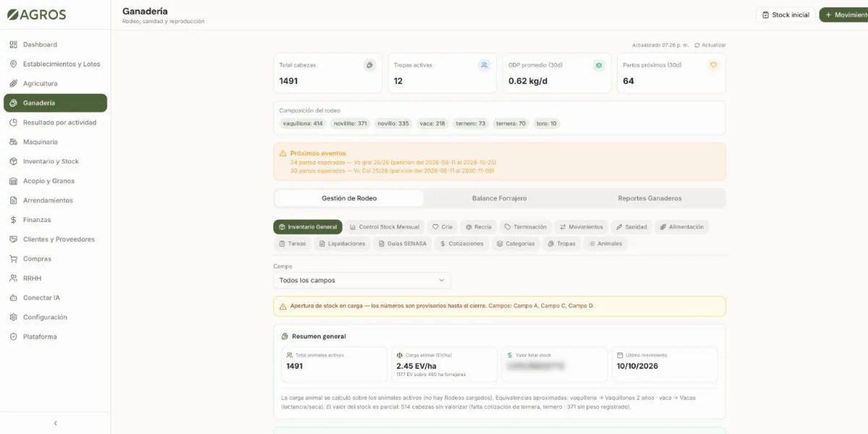Collapse the sidebar with the chevron
Screen dimensions: 868x434
(56, 423)
